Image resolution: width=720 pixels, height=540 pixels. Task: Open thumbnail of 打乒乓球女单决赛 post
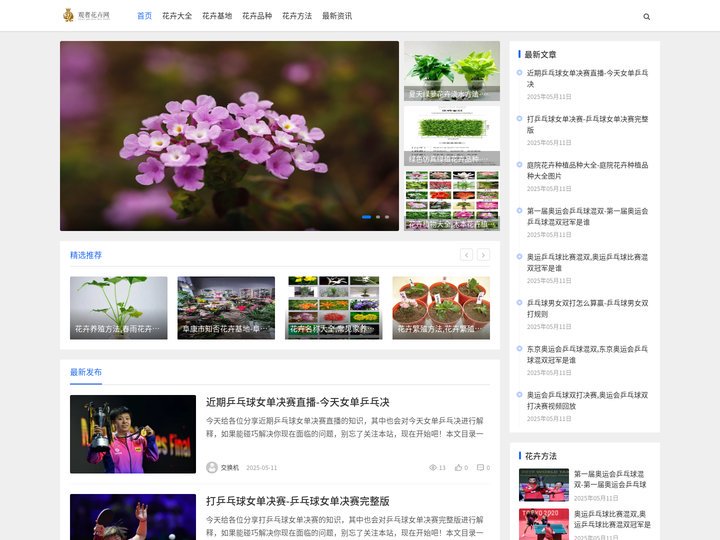[x=133, y=517]
